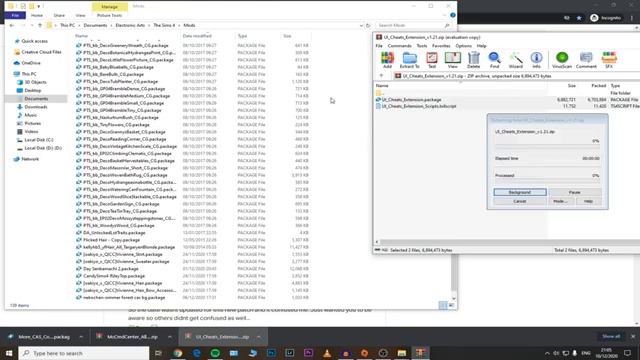
Task: Show hidden system tray icons
Action: click(547, 353)
